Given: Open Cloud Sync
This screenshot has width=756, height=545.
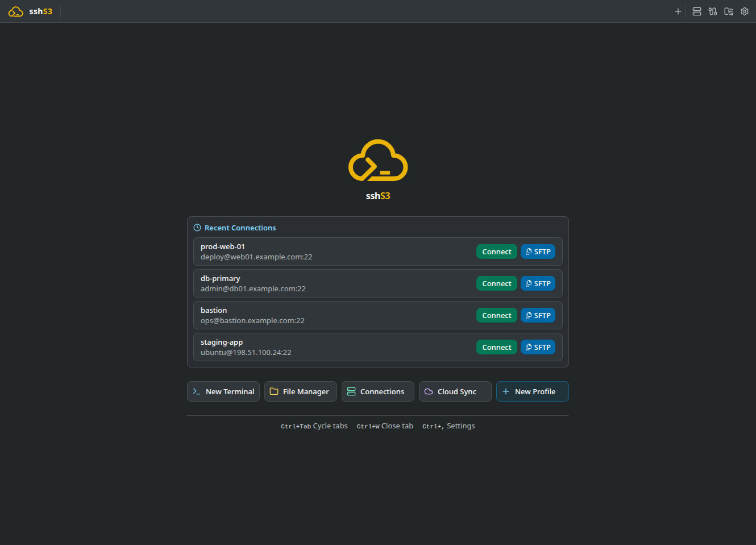Looking at the screenshot, I should 455,391.
